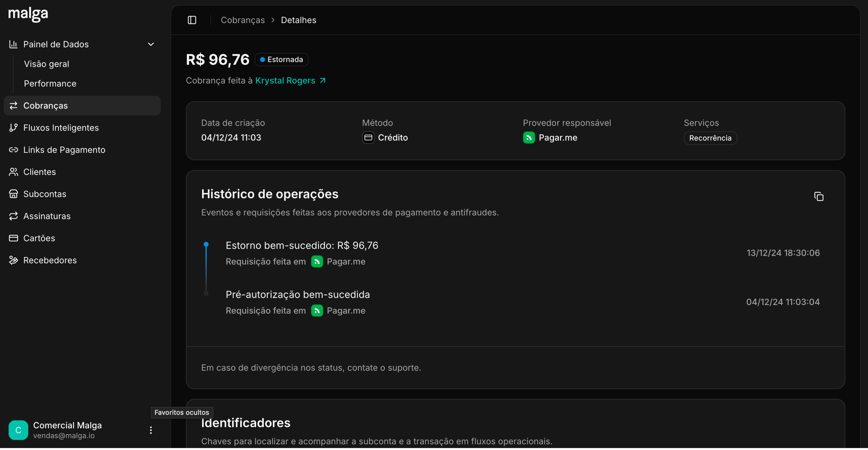Click the Estornada status badge

[x=281, y=60]
